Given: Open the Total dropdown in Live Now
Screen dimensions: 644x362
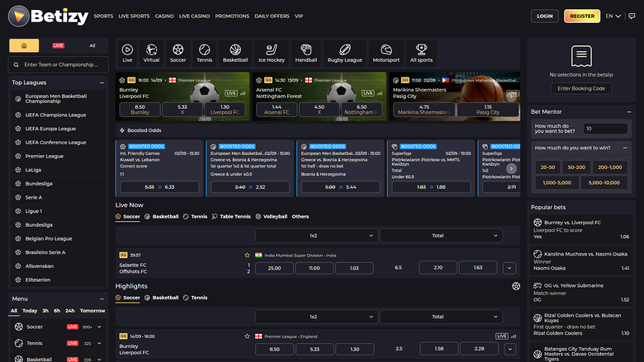Looking at the screenshot, I should click(x=441, y=236).
